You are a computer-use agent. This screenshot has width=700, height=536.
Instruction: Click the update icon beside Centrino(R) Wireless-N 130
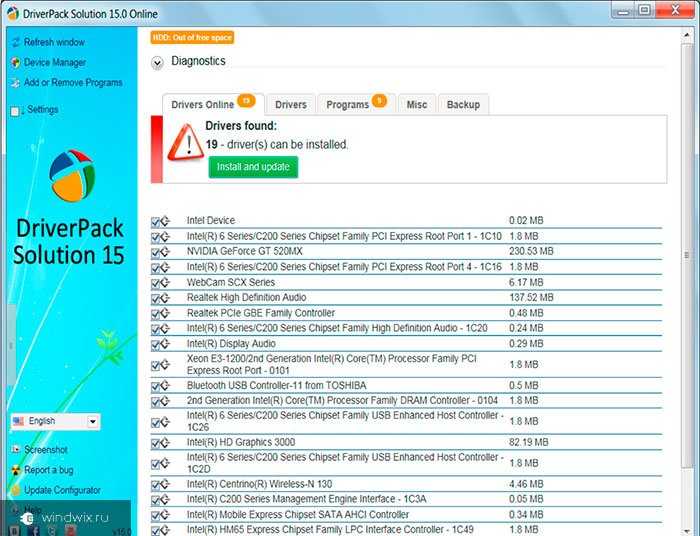coord(165,484)
